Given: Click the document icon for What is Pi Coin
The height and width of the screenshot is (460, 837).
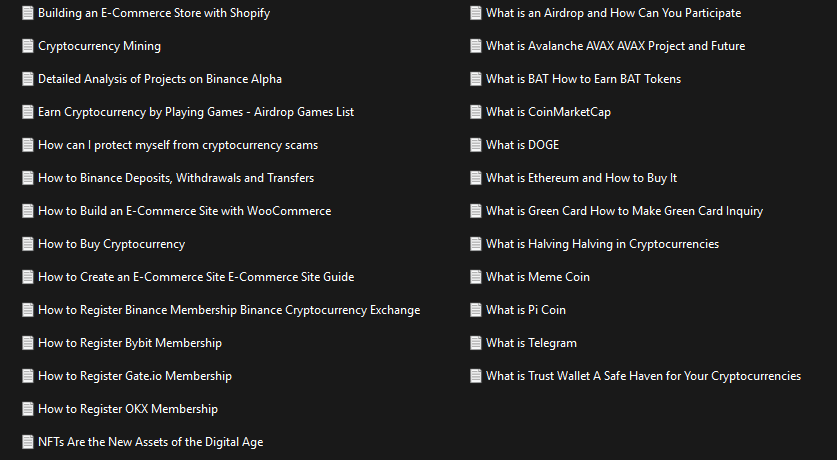Looking at the screenshot, I should (x=476, y=310).
